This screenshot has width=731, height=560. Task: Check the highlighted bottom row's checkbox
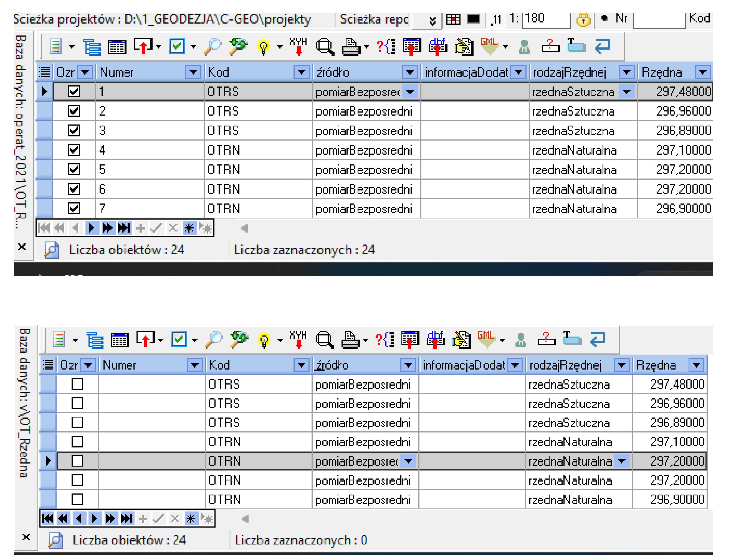pos(77,461)
